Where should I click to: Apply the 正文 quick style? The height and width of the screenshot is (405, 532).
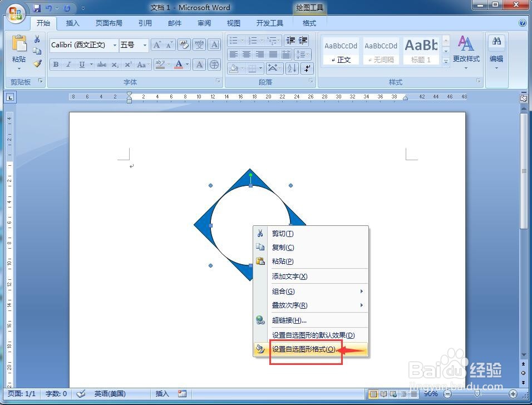341,52
